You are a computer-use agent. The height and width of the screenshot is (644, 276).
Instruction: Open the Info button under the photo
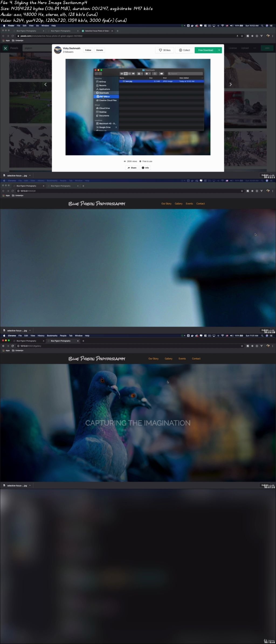tap(145, 168)
